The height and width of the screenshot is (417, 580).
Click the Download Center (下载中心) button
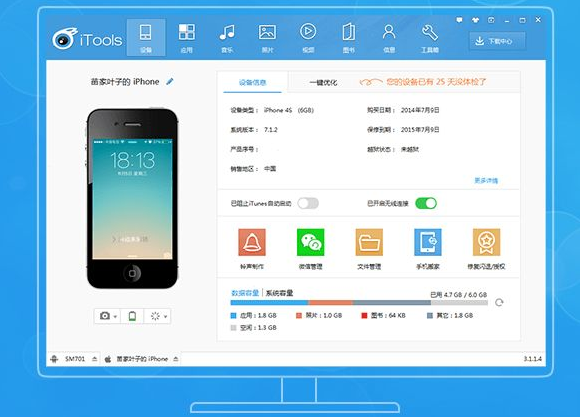[x=497, y=41]
